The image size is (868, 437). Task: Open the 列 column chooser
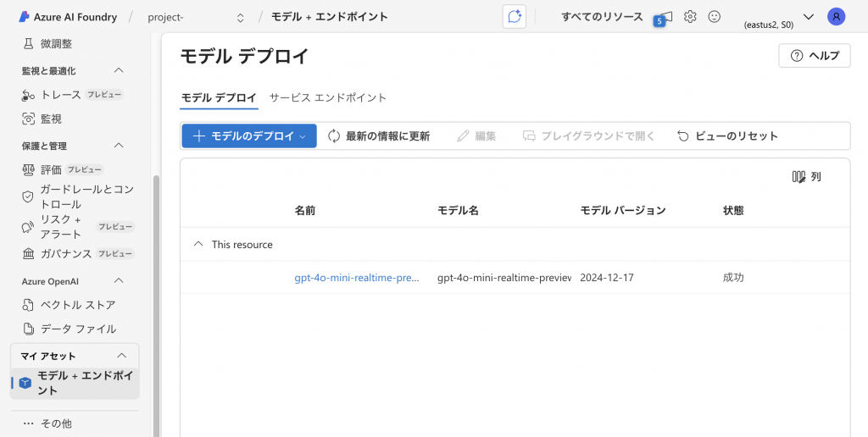807,177
